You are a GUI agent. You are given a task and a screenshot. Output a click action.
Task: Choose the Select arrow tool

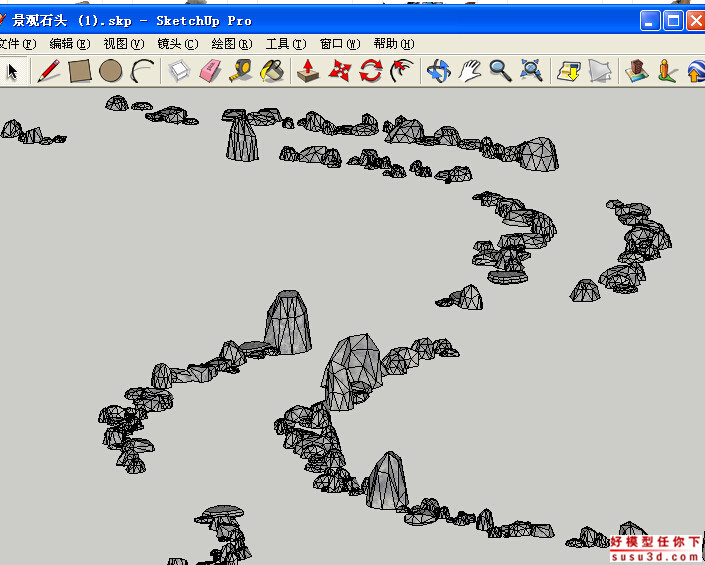[12, 71]
